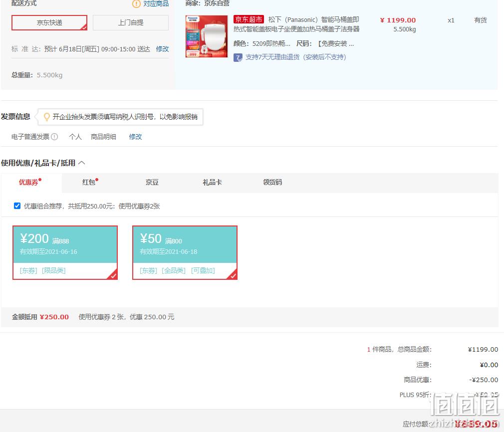504x432 pixels.
Task: Click the 总重量 5.500kg value
Action: (49, 75)
